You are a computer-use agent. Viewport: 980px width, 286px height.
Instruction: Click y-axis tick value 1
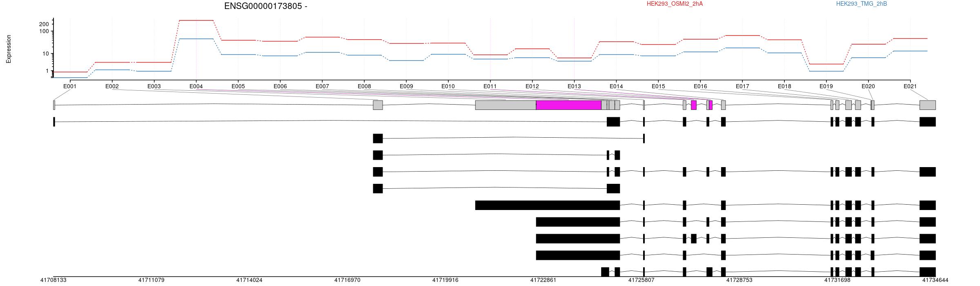click(x=47, y=71)
